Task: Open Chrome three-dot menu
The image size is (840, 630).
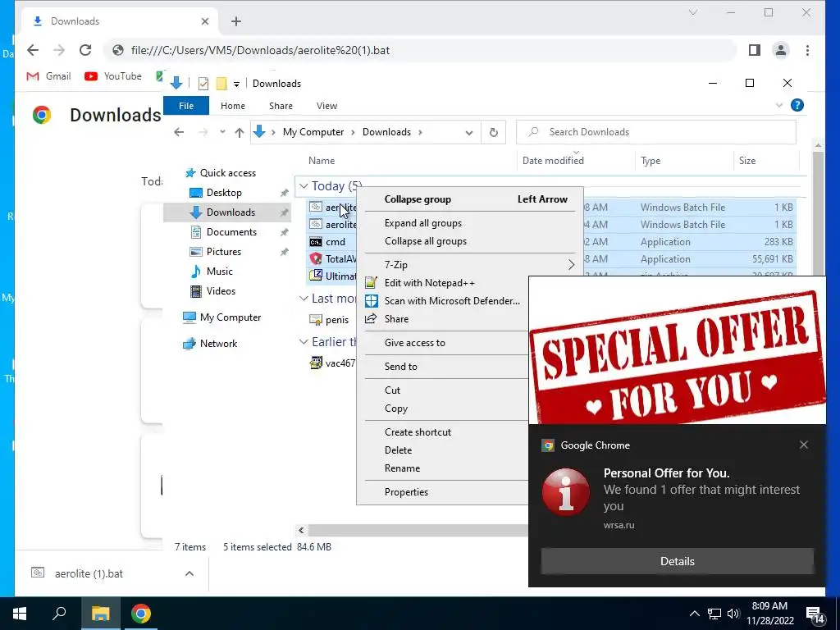Action: (x=807, y=50)
